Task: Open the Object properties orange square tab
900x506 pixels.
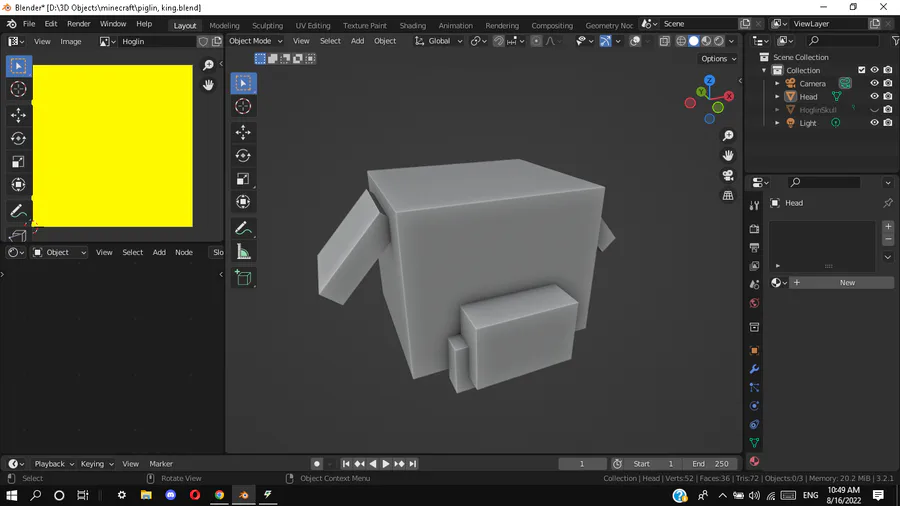Action: point(754,351)
